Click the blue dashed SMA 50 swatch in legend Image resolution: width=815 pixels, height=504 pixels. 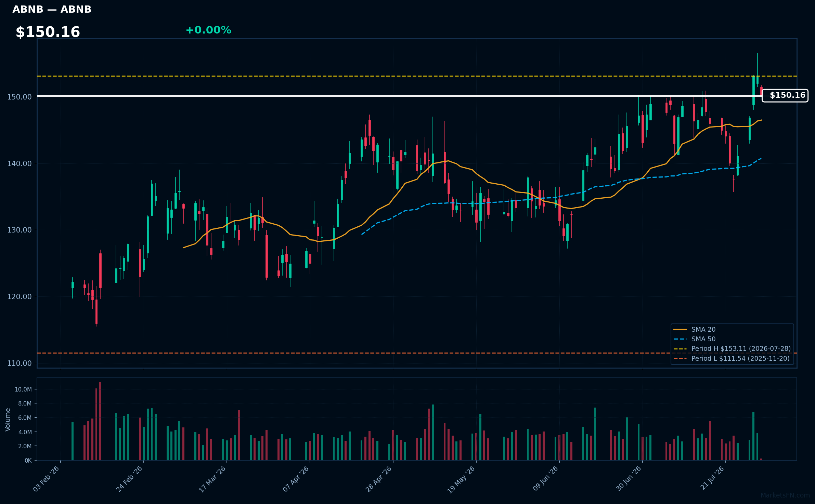coord(680,339)
